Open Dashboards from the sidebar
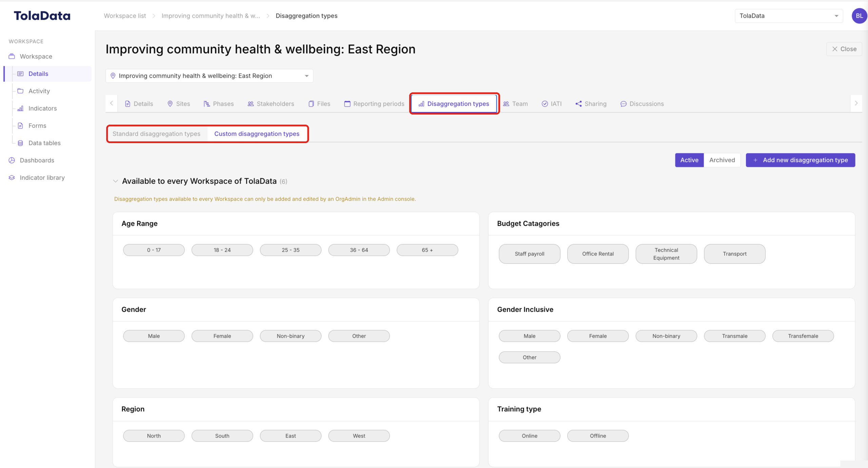Image resolution: width=868 pixels, height=468 pixels. point(37,160)
